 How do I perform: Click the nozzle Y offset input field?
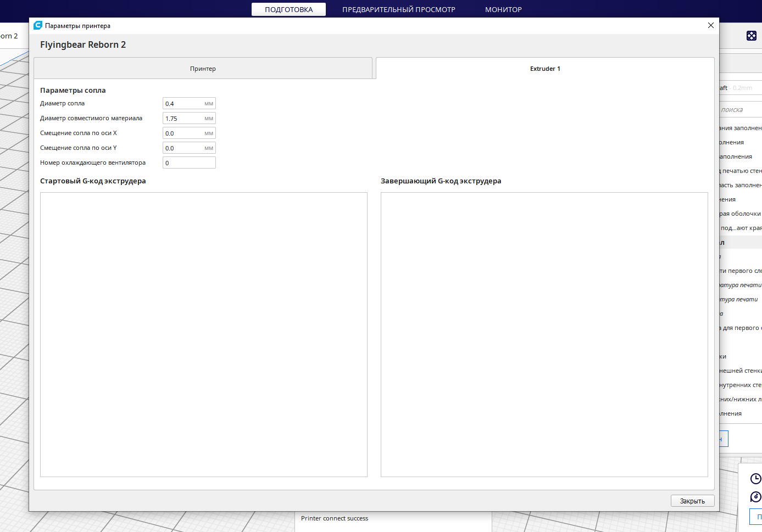click(x=189, y=148)
